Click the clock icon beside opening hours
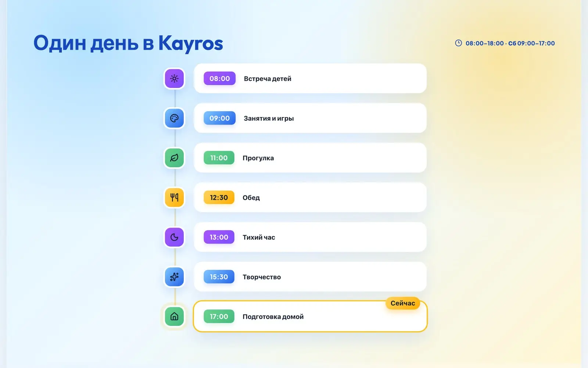588x368 pixels. tap(458, 43)
